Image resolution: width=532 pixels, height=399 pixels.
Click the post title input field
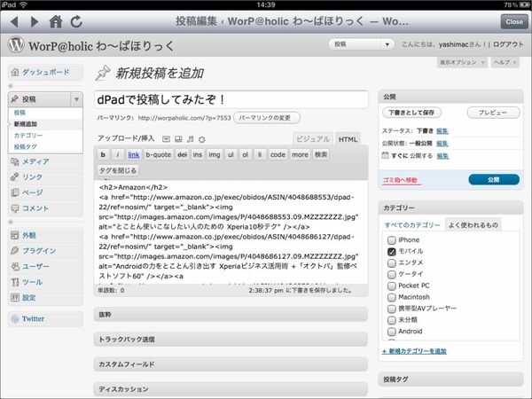point(231,99)
